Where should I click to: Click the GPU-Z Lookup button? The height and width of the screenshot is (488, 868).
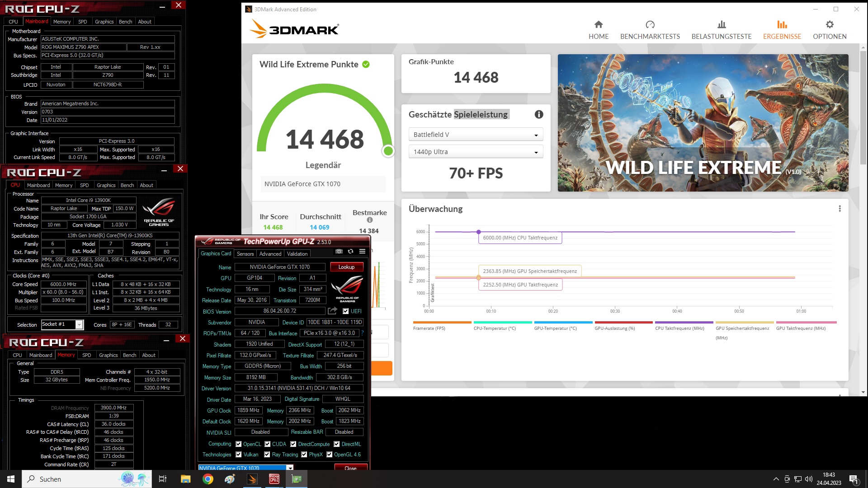click(x=346, y=267)
